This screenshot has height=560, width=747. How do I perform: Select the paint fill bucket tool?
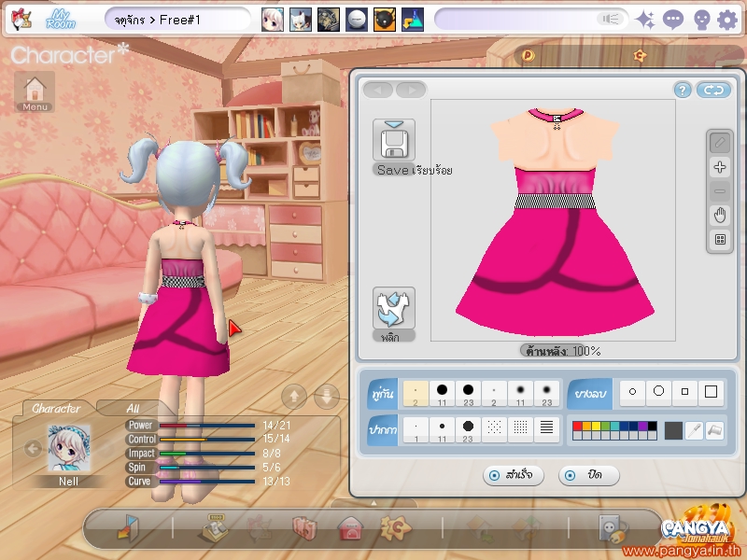(714, 430)
